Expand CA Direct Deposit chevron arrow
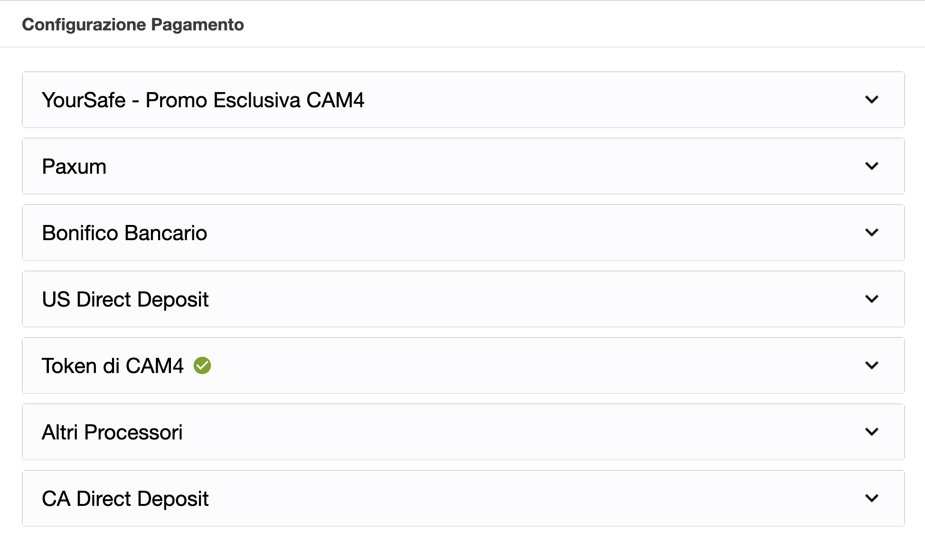 872,498
